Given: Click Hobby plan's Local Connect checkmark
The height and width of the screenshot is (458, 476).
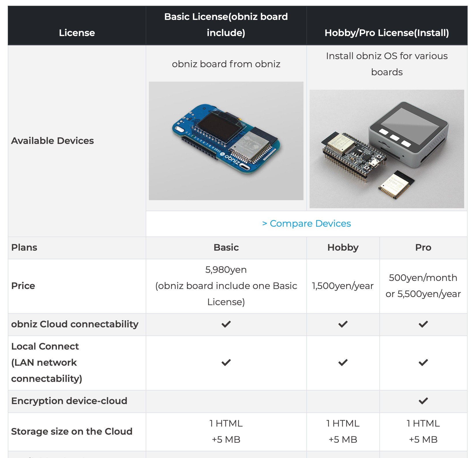Looking at the screenshot, I should coord(343,363).
